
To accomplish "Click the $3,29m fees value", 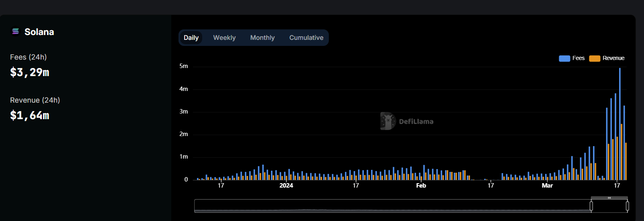I will tap(29, 72).
